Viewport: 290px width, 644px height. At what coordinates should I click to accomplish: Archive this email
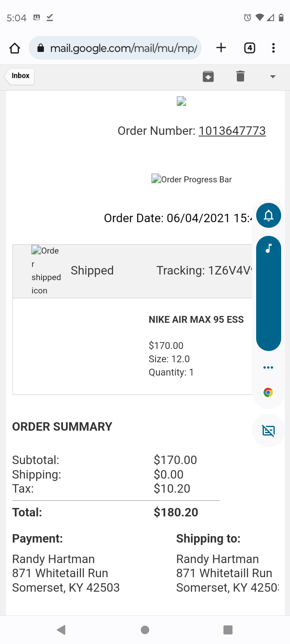[x=208, y=76]
